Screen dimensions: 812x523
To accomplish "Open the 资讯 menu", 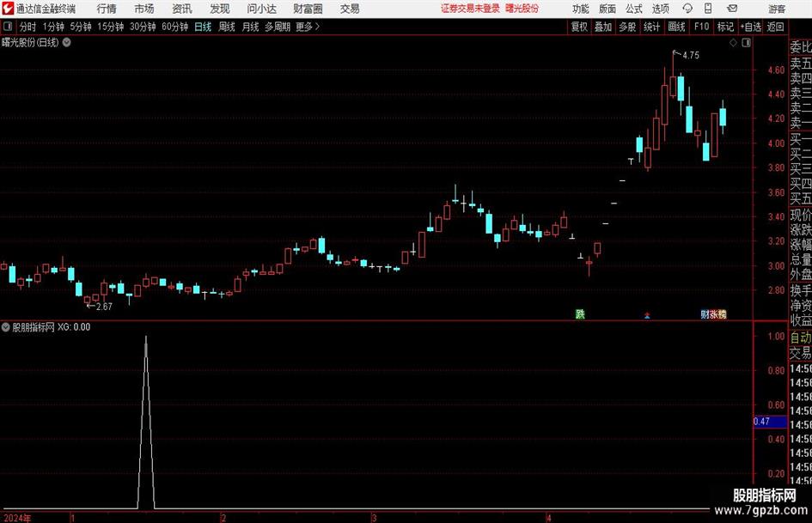I will coord(182,9).
